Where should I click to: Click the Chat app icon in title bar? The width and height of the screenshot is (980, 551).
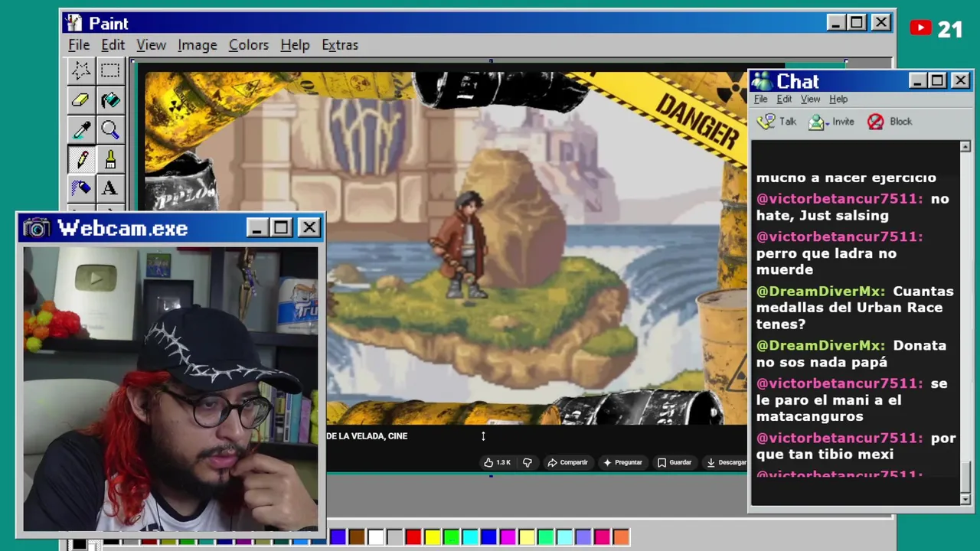click(x=761, y=80)
